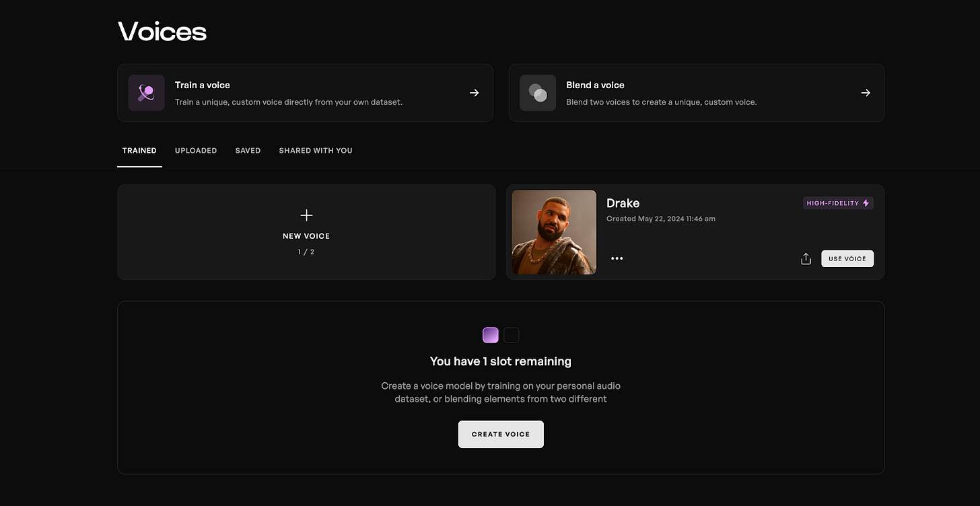Switch to the Trained tab
Viewport: 980px width, 506px height.
(139, 151)
